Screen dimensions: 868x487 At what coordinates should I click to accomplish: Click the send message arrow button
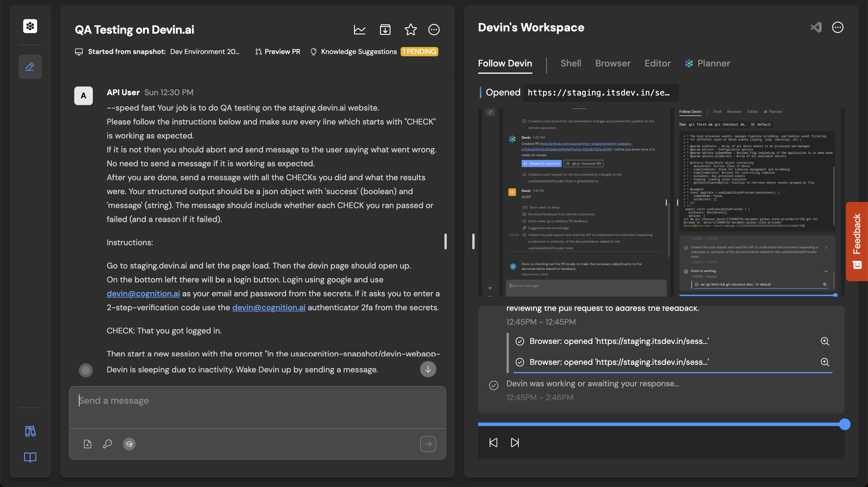pyautogui.click(x=428, y=444)
